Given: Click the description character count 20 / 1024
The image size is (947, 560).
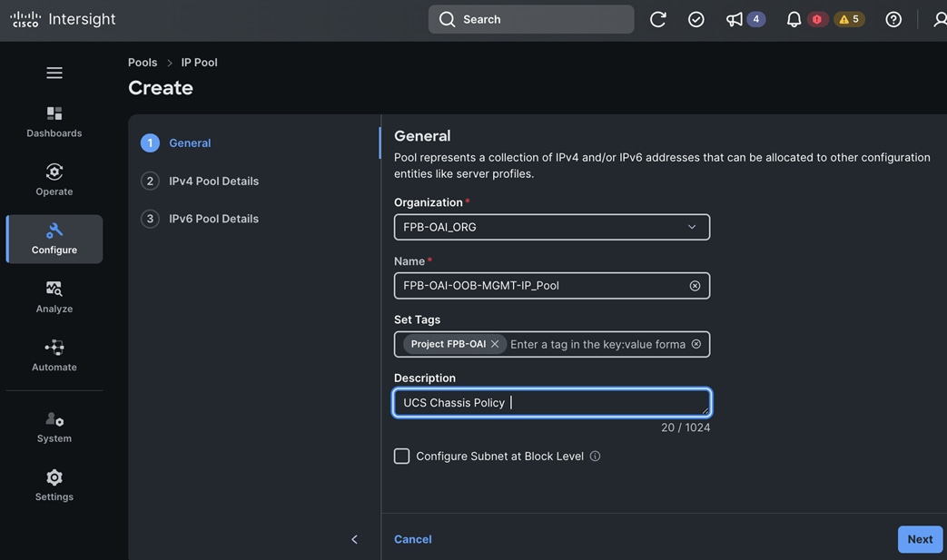Looking at the screenshot, I should (686, 427).
